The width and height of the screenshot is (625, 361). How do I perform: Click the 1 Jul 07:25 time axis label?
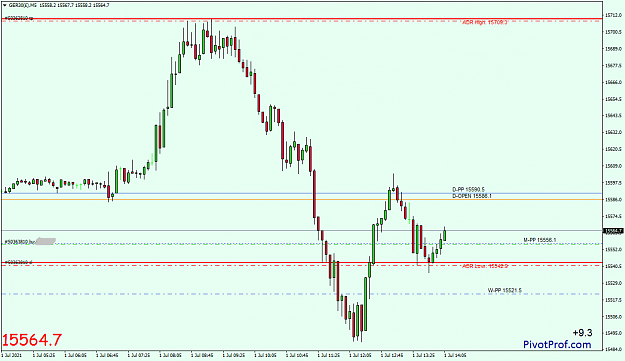139,355
